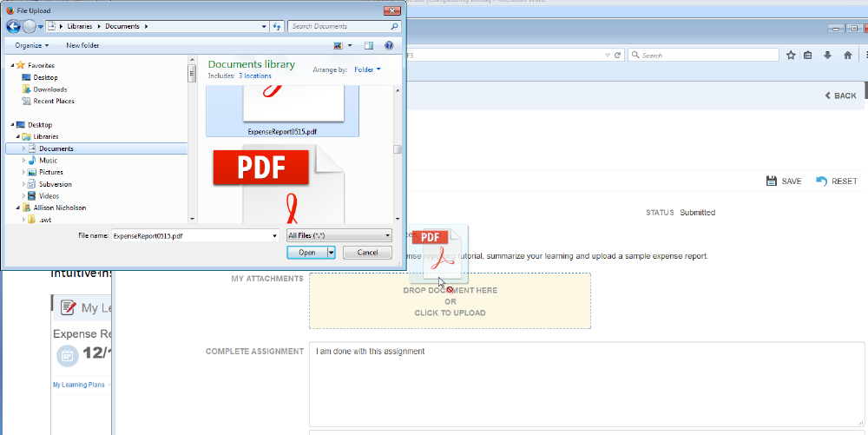Click the refresh location button beside address path
The height and width of the screenshot is (435, 868).
click(278, 26)
